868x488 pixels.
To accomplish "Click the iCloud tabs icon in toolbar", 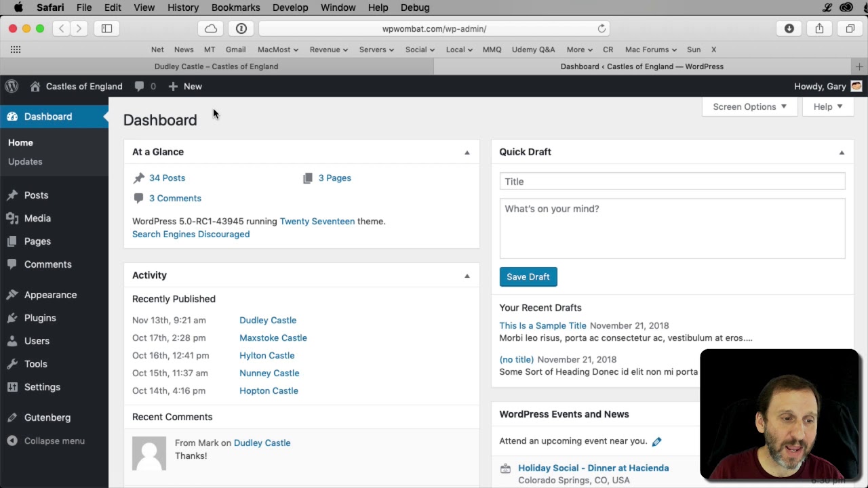I will pyautogui.click(x=211, y=28).
